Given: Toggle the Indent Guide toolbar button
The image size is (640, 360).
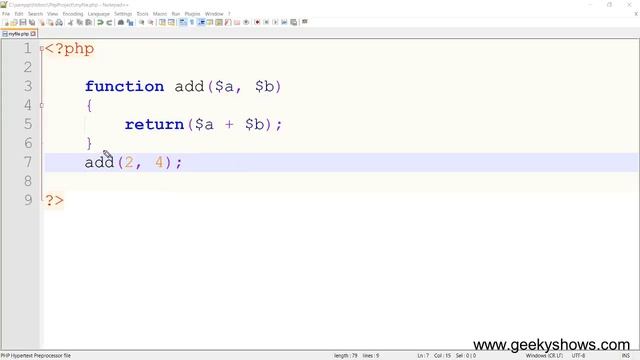Looking at the screenshot, I should 201,22.
